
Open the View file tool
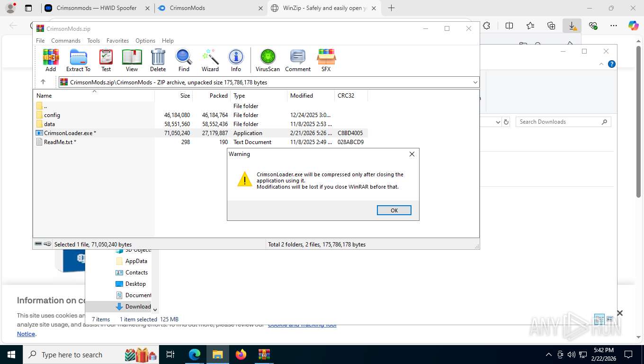tap(132, 60)
